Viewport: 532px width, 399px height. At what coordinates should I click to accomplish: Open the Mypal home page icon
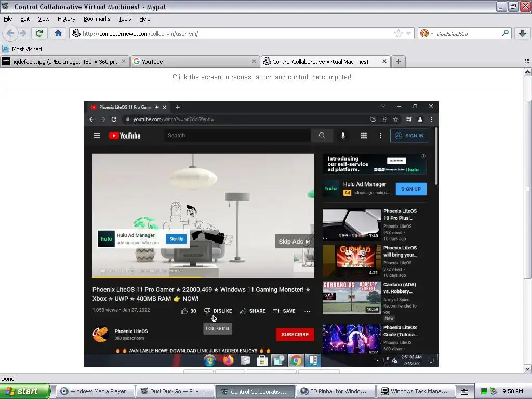tap(58, 33)
